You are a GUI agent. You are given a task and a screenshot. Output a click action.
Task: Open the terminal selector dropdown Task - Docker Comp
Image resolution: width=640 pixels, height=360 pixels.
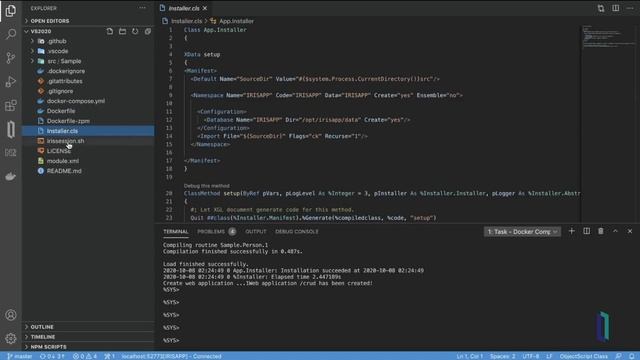(x=522, y=232)
